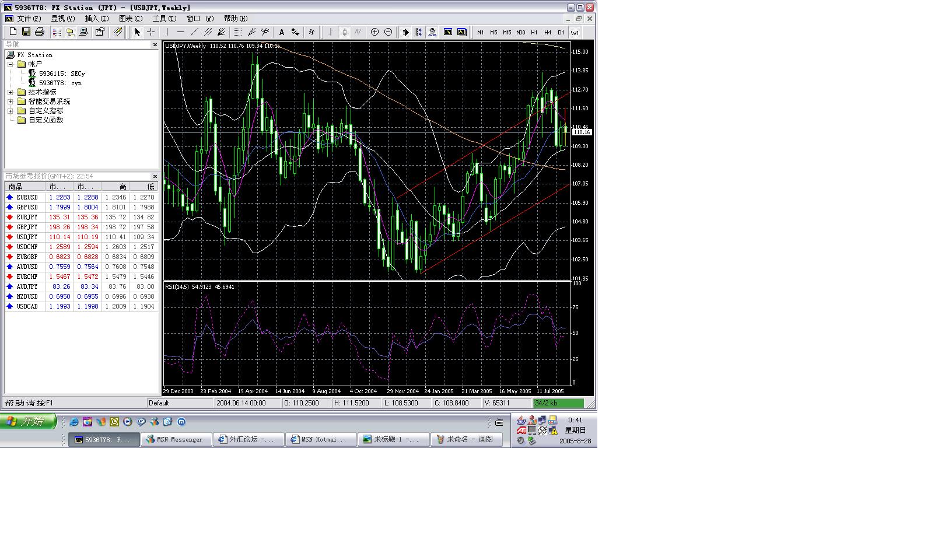The width and height of the screenshot is (945, 560).
Task: Draw a horizontal line on the chart
Action: pos(181,32)
